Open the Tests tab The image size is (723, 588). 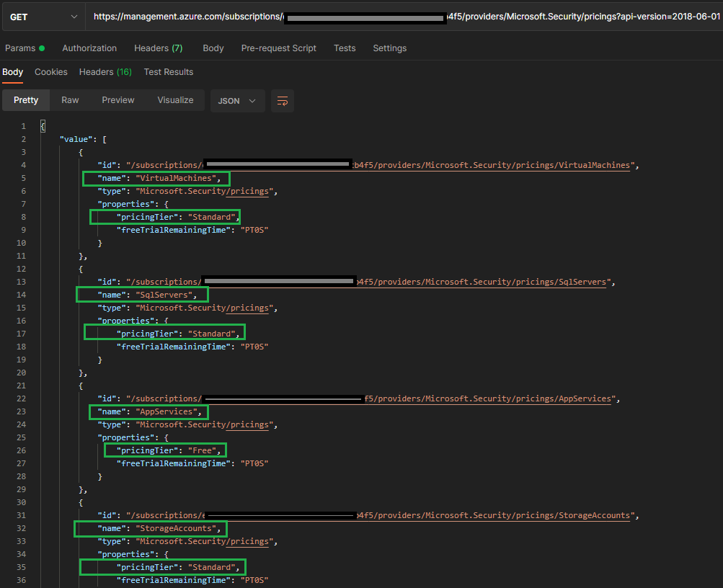(345, 48)
